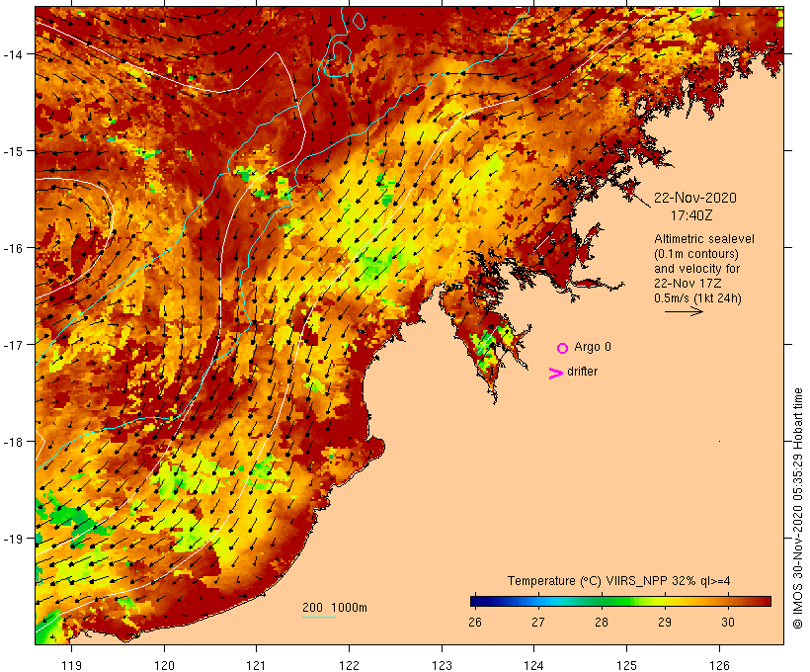Viewport: 810px width, 672px height.
Task: Click the drifter label
Action: [x=582, y=372]
